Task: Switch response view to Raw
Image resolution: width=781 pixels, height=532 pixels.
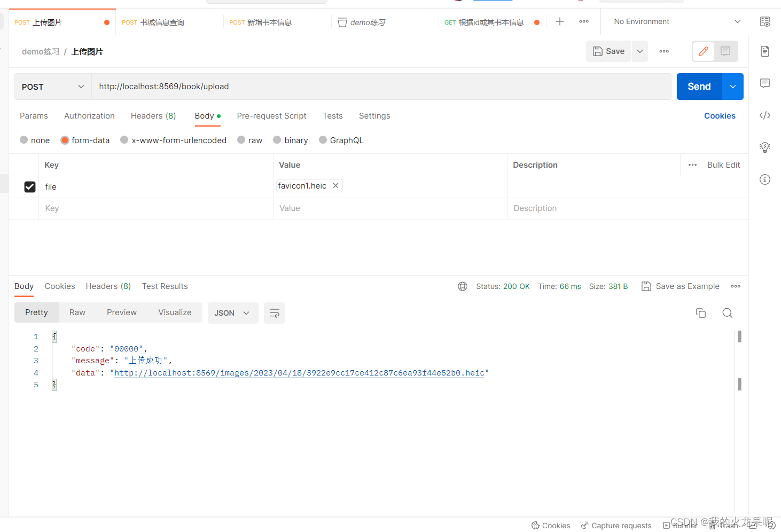Action: tap(77, 312)
